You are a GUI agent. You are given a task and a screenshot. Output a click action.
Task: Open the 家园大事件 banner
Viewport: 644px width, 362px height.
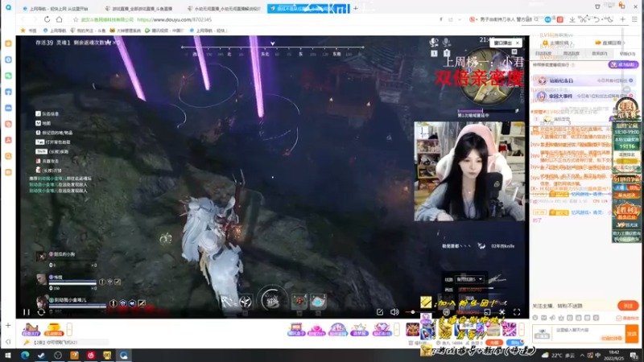point(584,96)
